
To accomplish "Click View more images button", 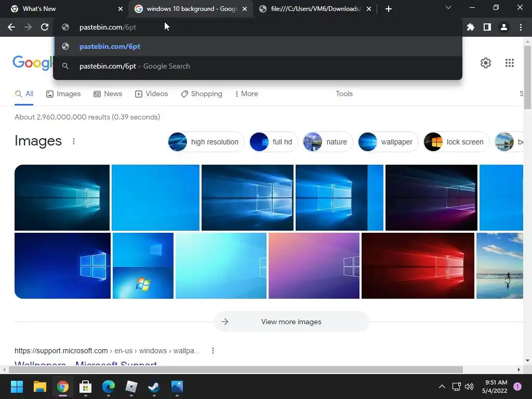I will coord(291,322).
